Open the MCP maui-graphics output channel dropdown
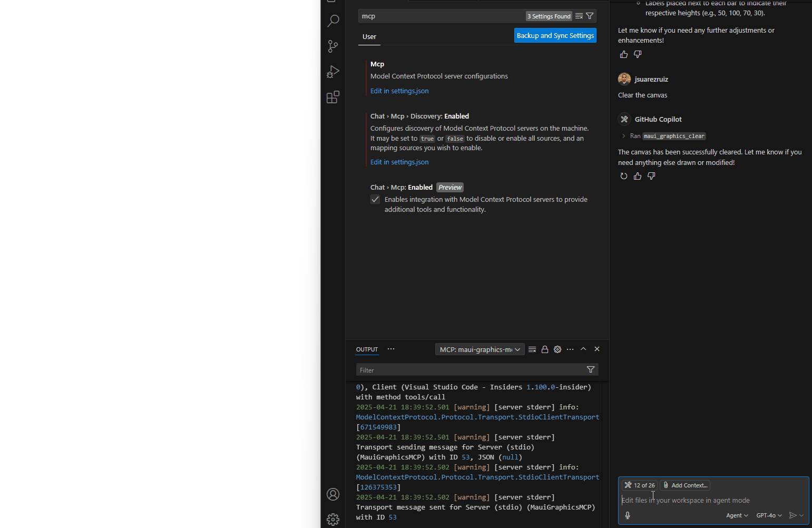The height and width of the screenshot is (528, 812). (x=480, y=349)
